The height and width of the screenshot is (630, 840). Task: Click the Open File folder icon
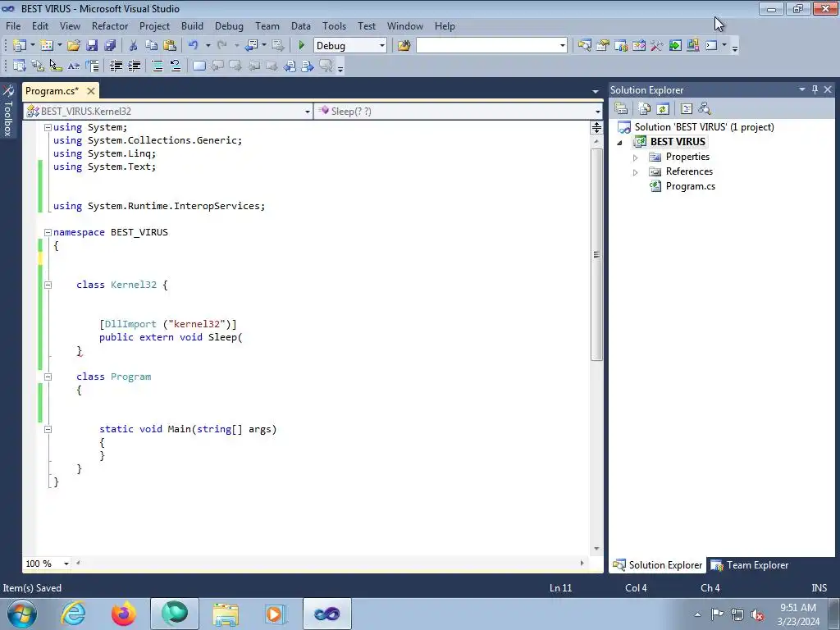[73, 46]
